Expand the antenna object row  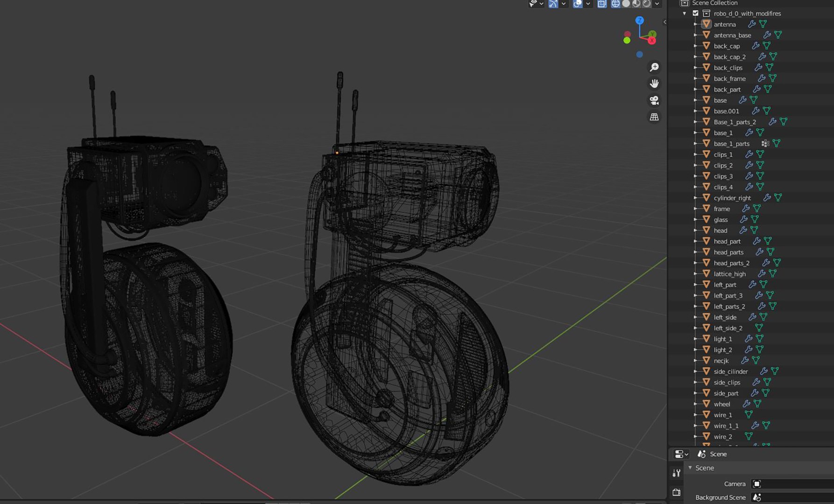[696, 24]
